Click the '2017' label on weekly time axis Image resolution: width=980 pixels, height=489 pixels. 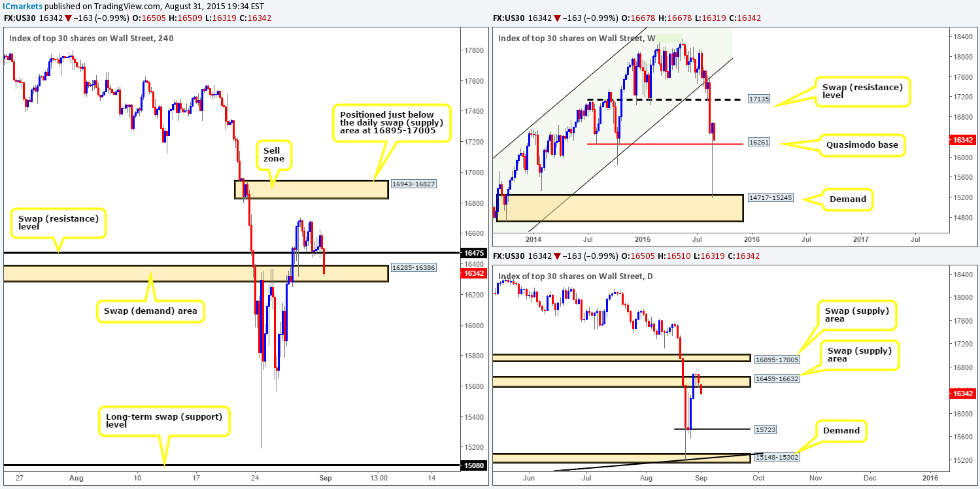860,239
